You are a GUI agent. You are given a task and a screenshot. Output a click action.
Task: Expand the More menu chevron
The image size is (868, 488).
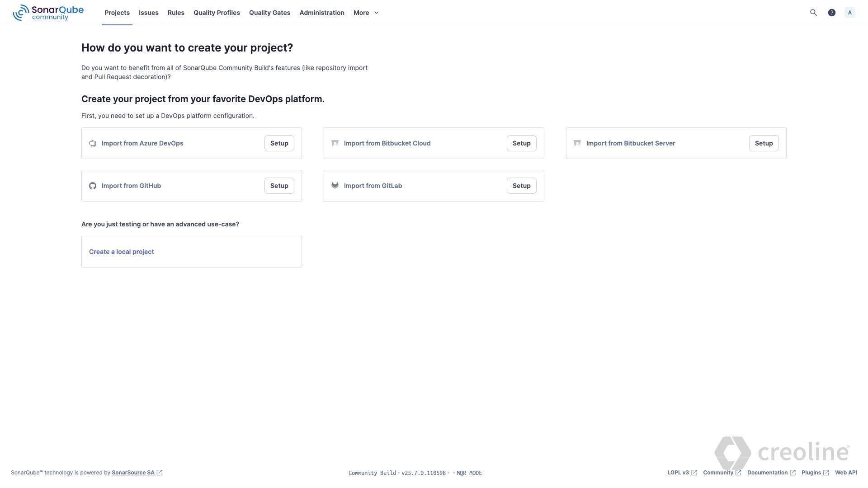pos(377,13)
